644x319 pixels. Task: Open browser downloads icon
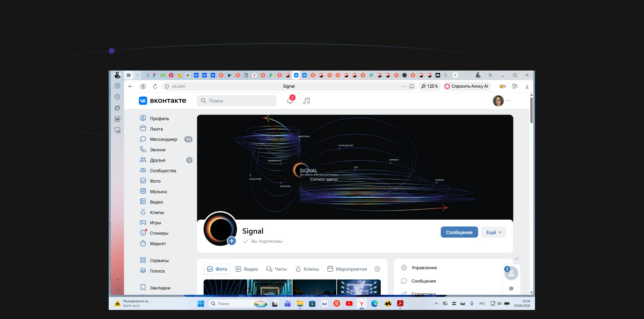point(527,86)
